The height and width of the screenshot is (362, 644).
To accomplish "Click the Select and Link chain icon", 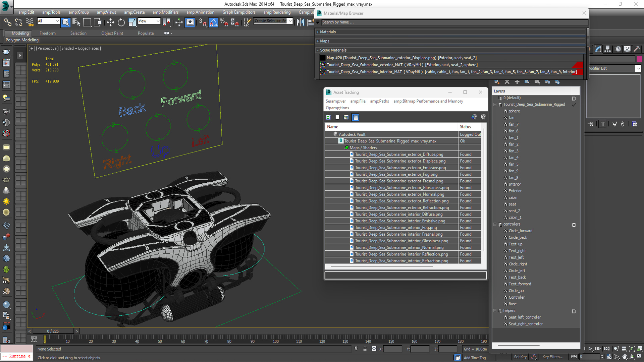I will point(7,22).
